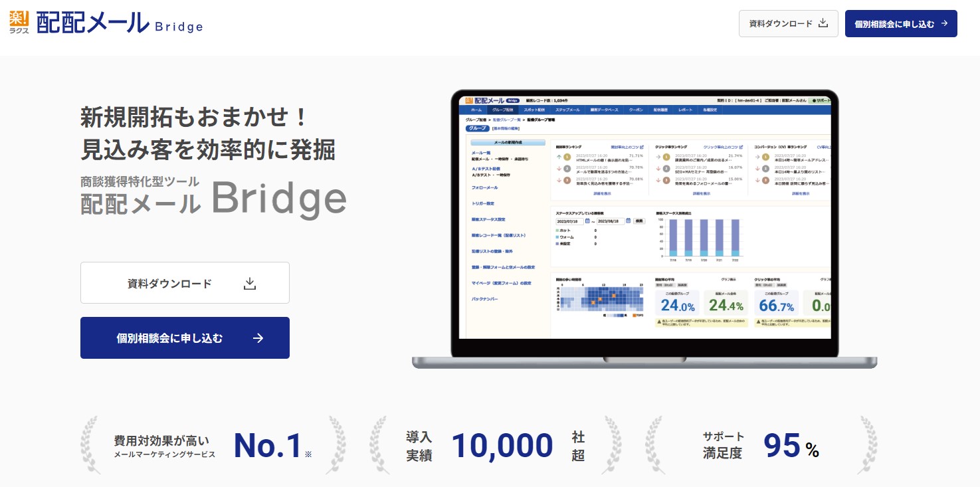Click the download icon in the large 資料ダウンロード button
The width and height of the screenshot is (980, 487).
(x=250, y=284)
